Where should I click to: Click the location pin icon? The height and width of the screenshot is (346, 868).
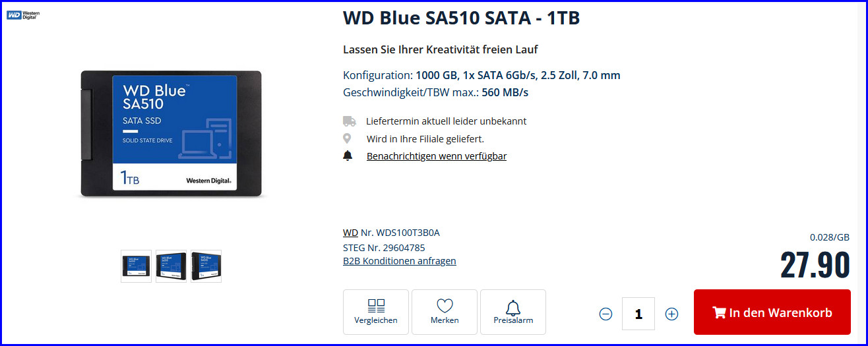coord(347,138)
